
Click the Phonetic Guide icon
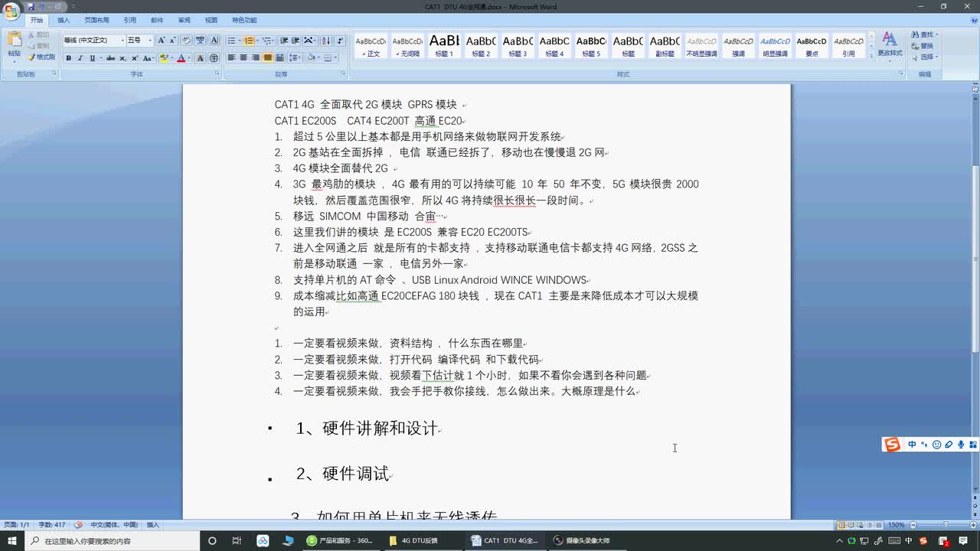201,40
